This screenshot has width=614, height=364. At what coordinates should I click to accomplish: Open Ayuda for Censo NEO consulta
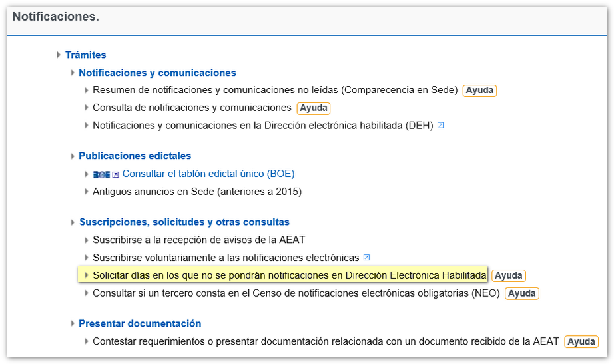point(521,293)
